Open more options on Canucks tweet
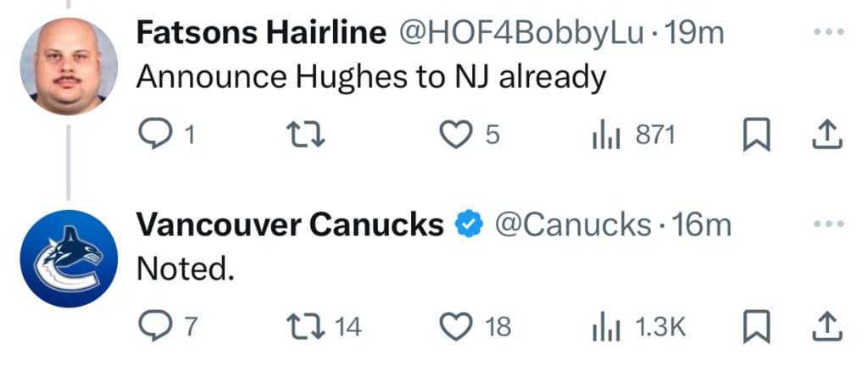 pyautogui.click(x=828, y=225)
